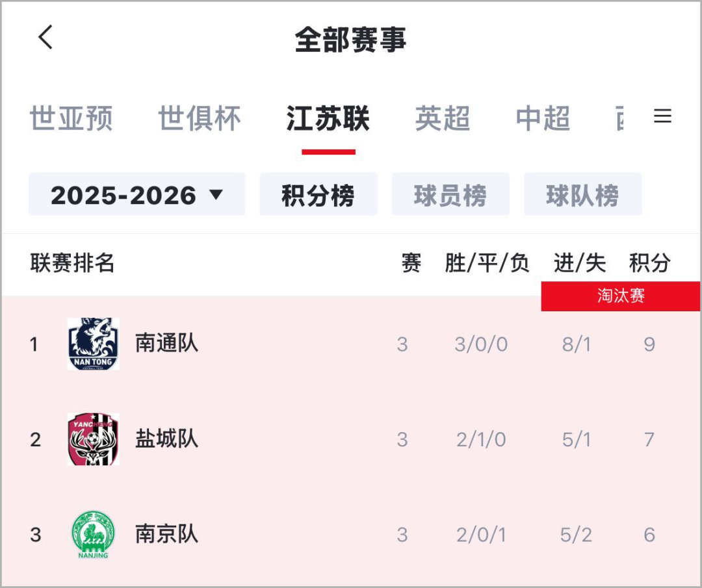The height and width of the screenshot is (588, 702).
Task: Open the 2025-2026 season dropdown
Action: (x=137, y=195)
